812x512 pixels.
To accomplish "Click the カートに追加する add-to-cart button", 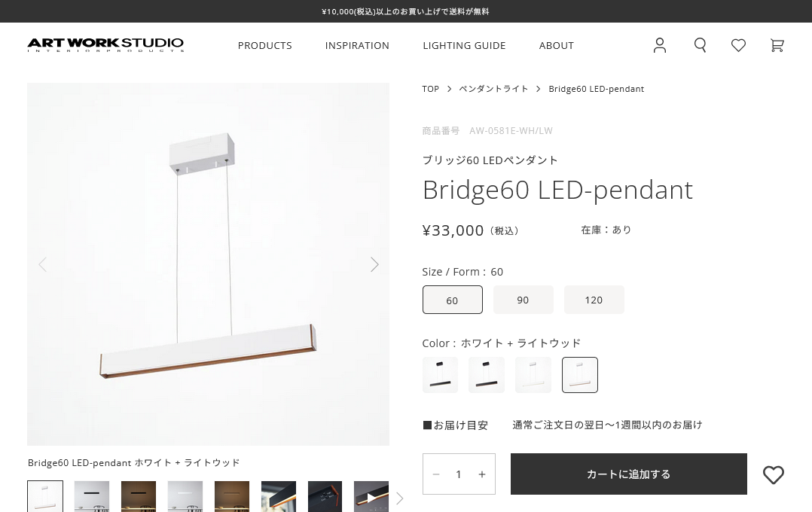I will click(628, 474).
